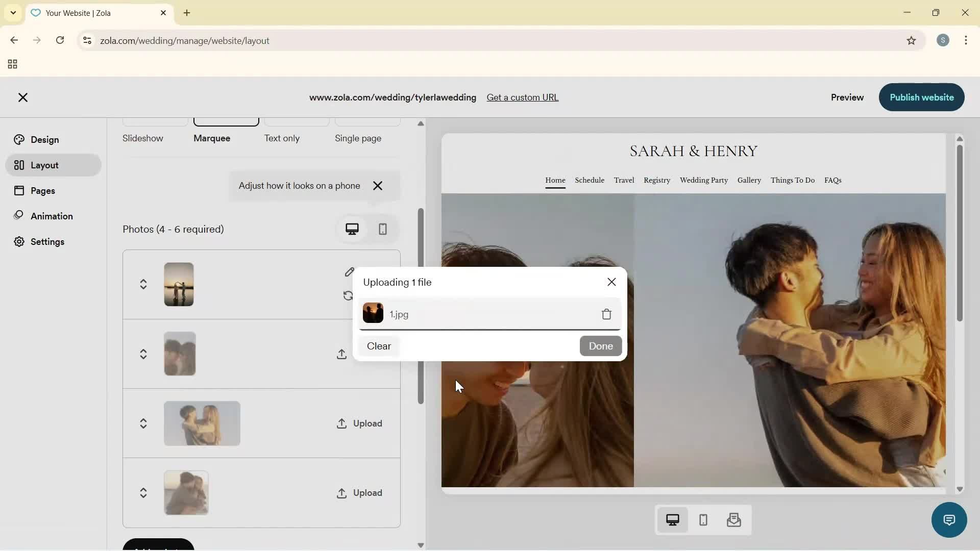
Task: Open the support chat bubble
Action: [x=949, y=520]
